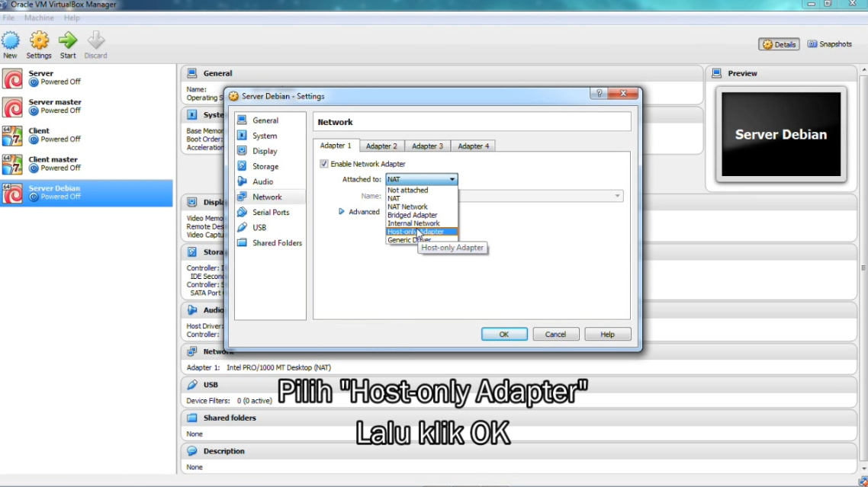Open the Attached to combo box
868x487 pixels.
tap(422, 179)
